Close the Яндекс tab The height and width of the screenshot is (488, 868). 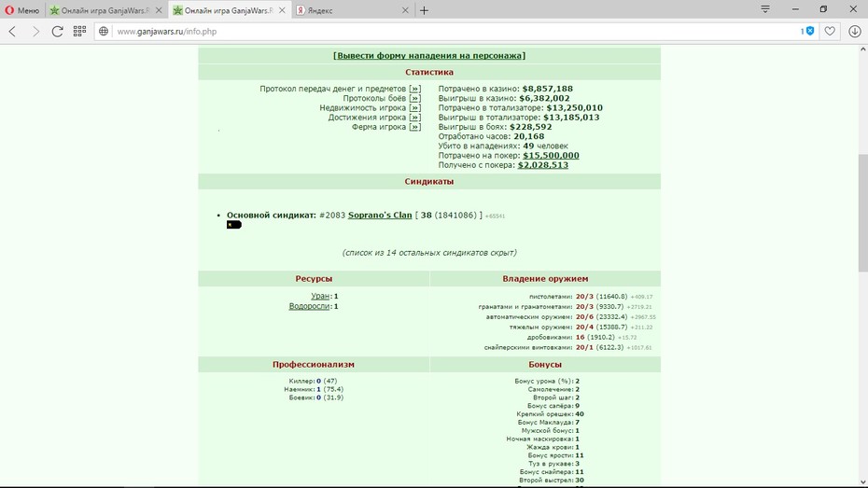405,10
